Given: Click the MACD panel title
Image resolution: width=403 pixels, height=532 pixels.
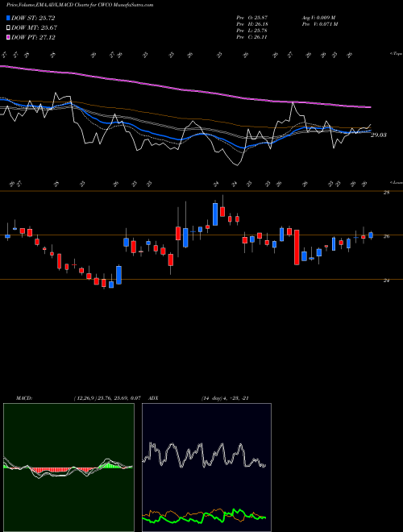Looking at the screenshot, I should 23,398.
